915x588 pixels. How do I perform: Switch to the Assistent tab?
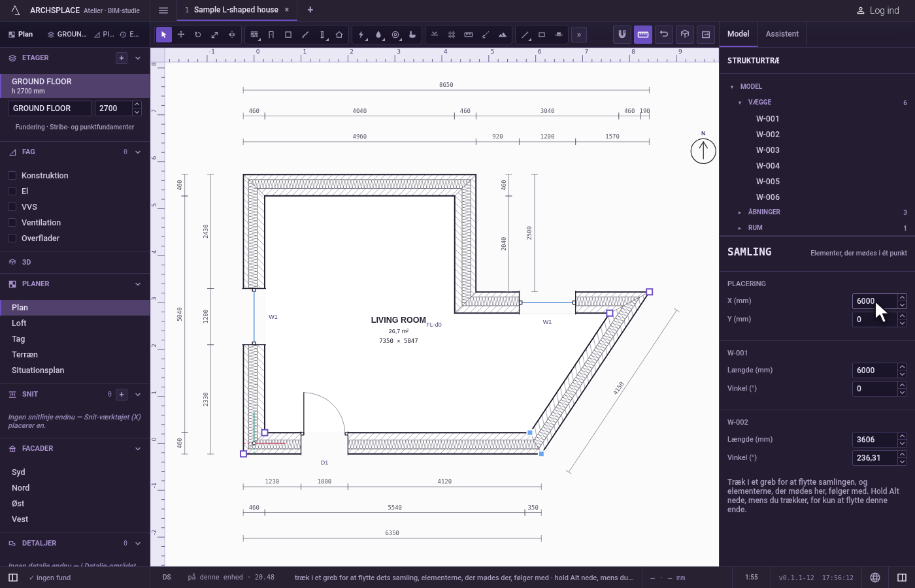(x=782, y=34)
